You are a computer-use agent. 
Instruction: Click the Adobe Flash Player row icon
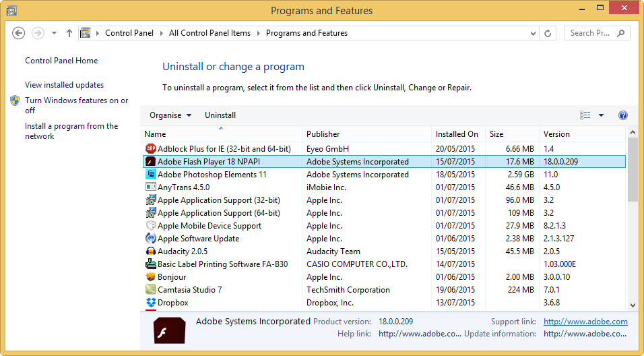coord(151,162)
